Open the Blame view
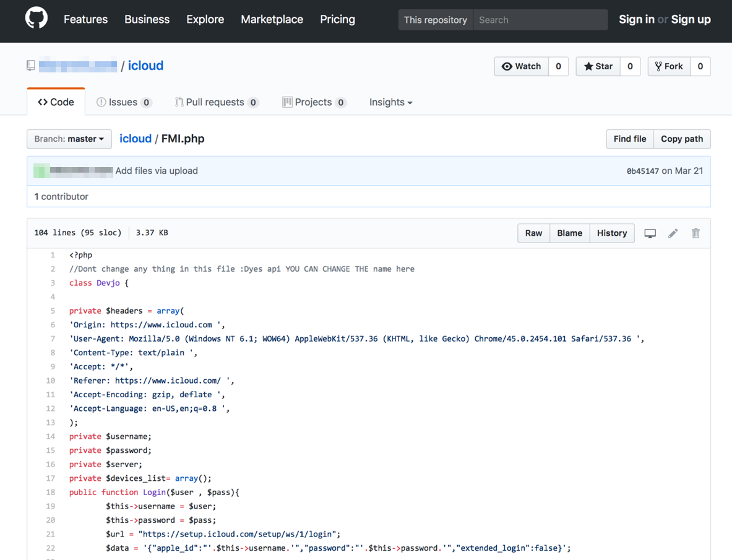The image size is (732, 560). tap(569, 233)
